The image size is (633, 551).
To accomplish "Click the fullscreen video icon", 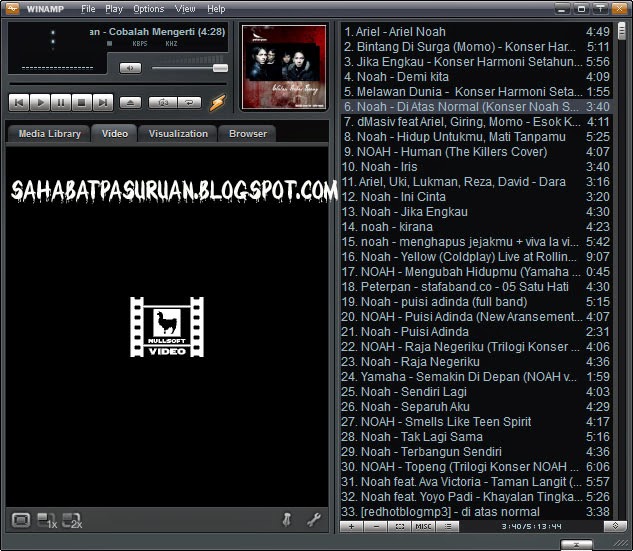I will tap(21, 520).
